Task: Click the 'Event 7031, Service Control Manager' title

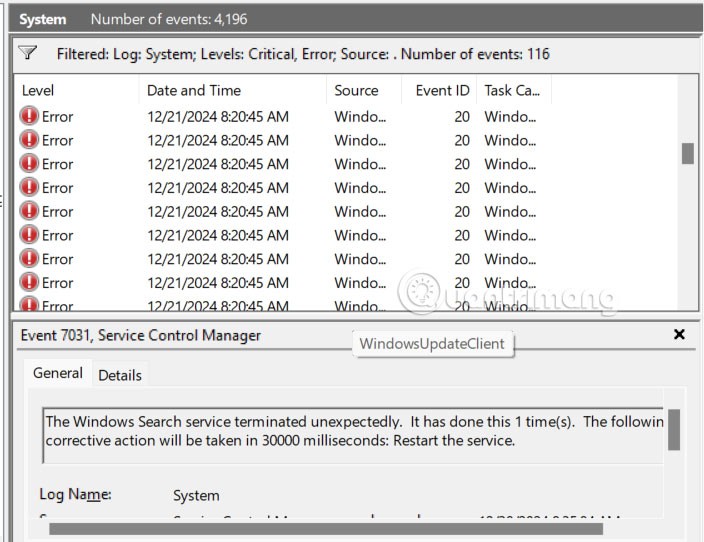Action: pos(141,335)
